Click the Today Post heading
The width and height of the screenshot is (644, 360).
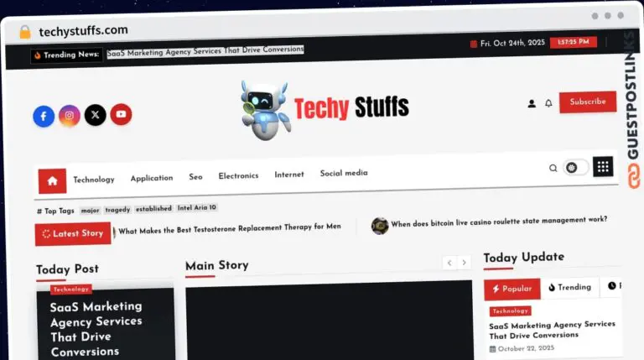coord(67,269)
